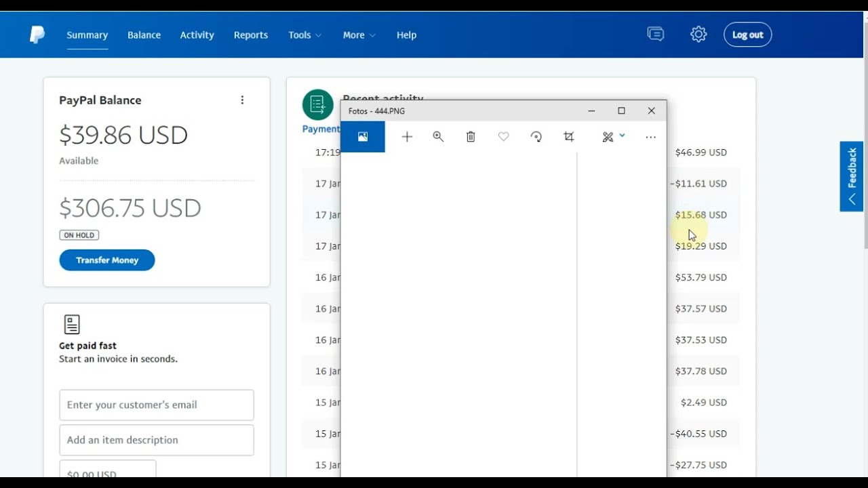Image resolution: width=868 pixels, height=488 pixels.
Task: Click the Log out button
Action: [747, 35]
